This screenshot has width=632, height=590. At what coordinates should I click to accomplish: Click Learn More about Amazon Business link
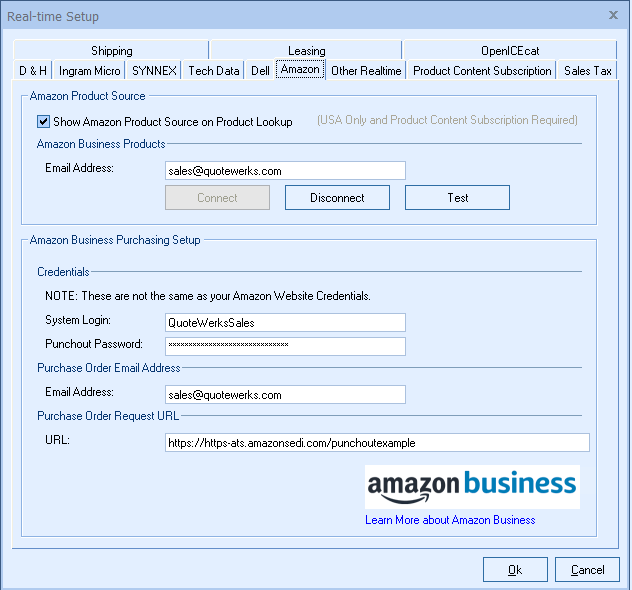450,520
